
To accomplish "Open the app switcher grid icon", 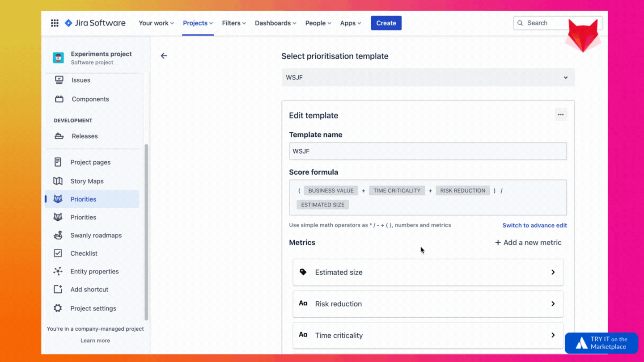I will [55, 23].
